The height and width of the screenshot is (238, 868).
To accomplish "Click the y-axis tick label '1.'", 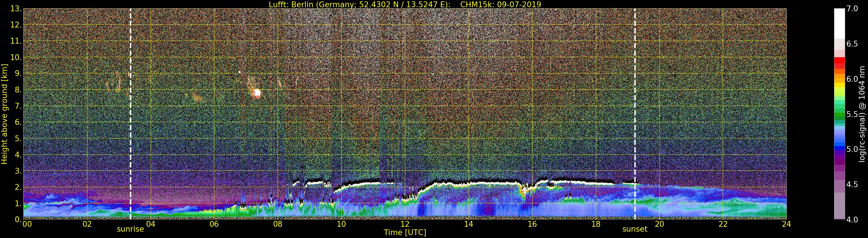I will (18, 203).
